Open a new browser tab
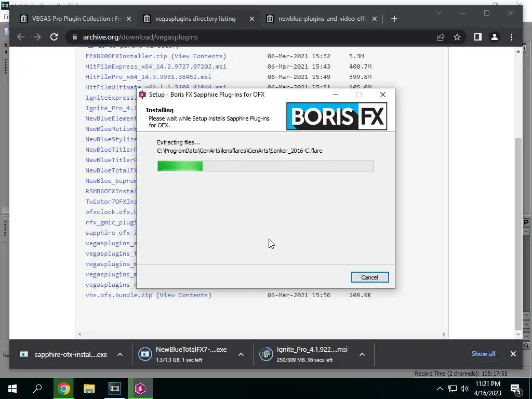The height and width of the screenshot is (399, 532). point(394,19)
